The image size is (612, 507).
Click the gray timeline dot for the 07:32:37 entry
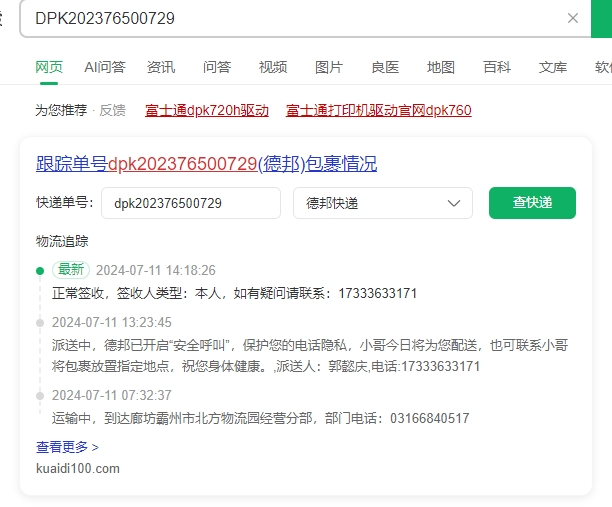40,396
